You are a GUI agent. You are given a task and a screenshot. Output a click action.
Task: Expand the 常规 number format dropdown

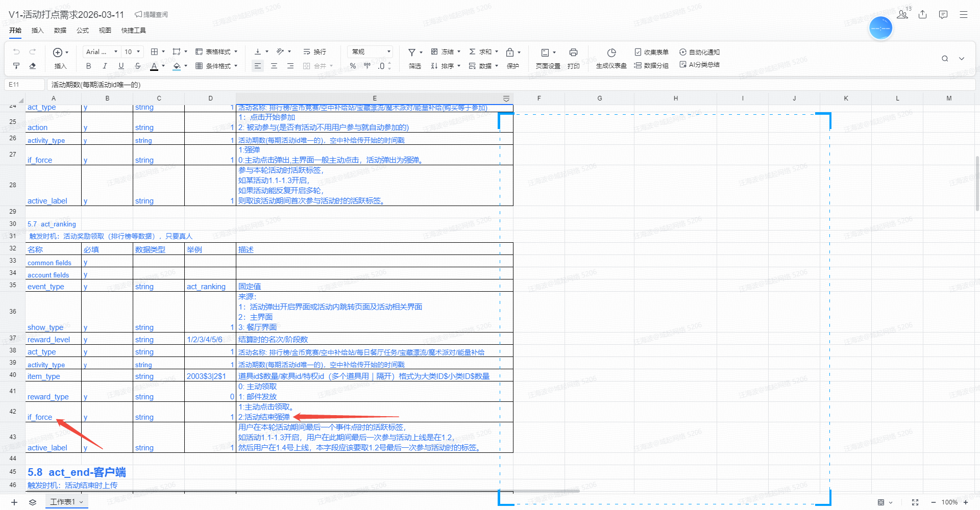coord(388,52)
